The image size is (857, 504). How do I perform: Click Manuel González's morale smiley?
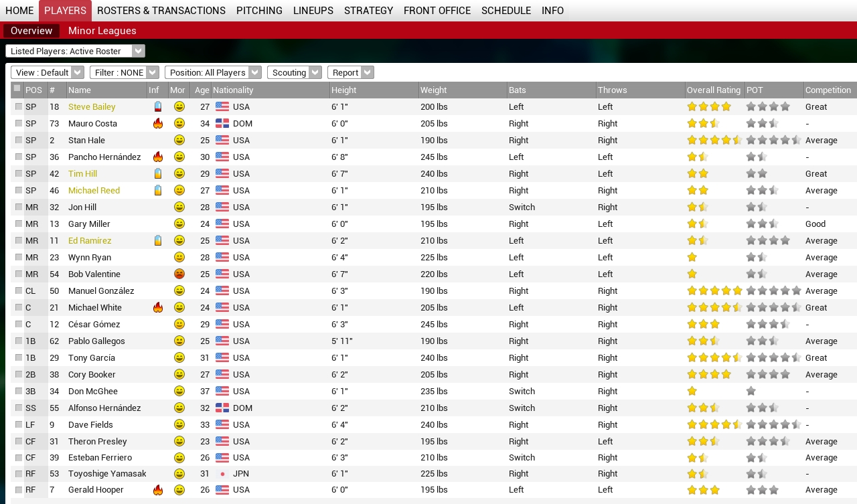[179, 290]
